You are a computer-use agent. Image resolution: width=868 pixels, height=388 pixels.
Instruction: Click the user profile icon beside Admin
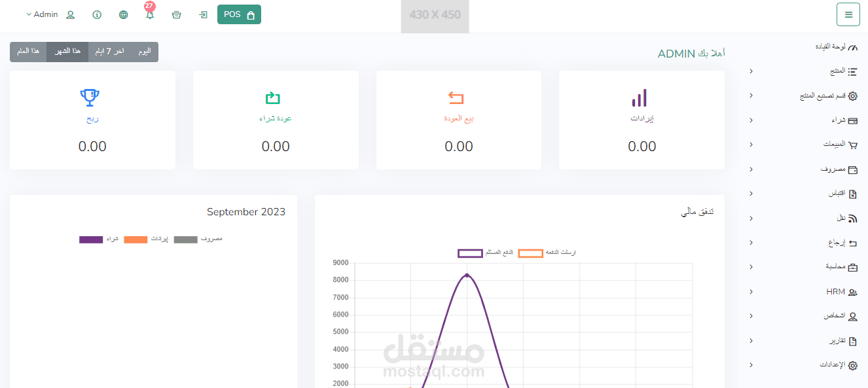(x=71, y=14)
